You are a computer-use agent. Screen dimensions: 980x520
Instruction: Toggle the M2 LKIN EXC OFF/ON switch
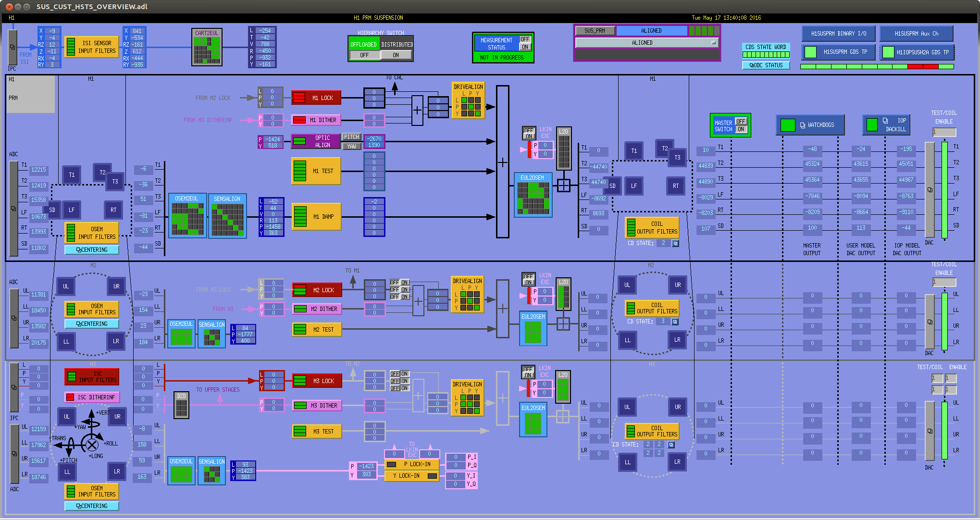[529, 279]
